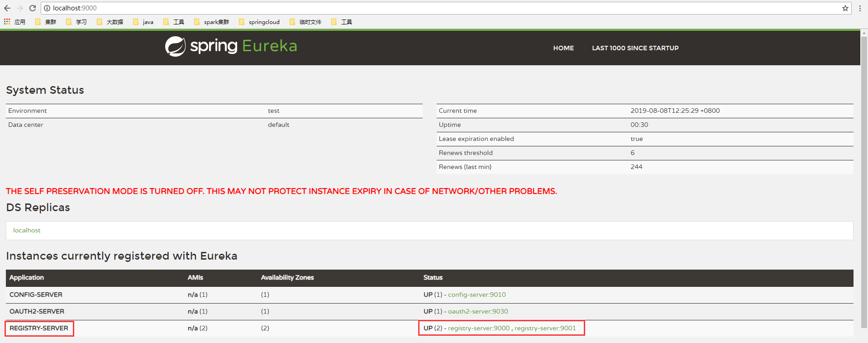Open the Spring Eureka logo
This screenshot has height=343, width=868.
click(231, 46)
